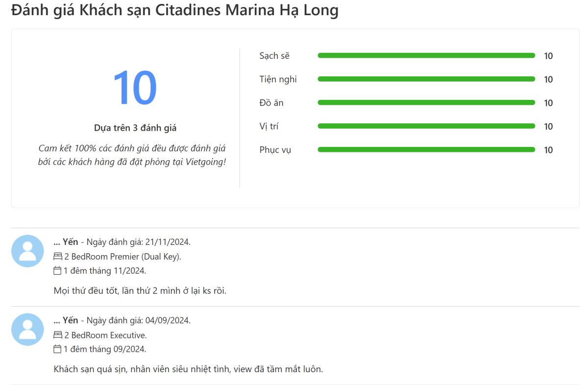Viewport: 588px width, 385px height.
Task: Click the review text Mọi thứ đều tốt
Action: (140, 291)
